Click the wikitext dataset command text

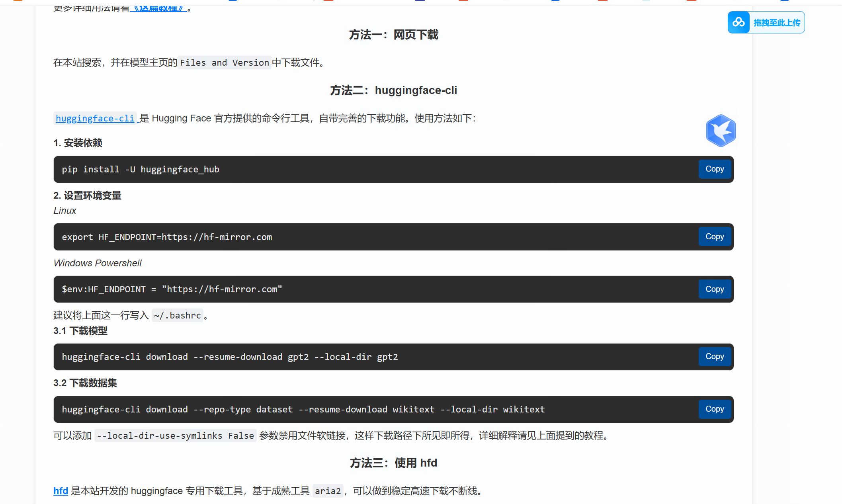click(x=303, y=410)
